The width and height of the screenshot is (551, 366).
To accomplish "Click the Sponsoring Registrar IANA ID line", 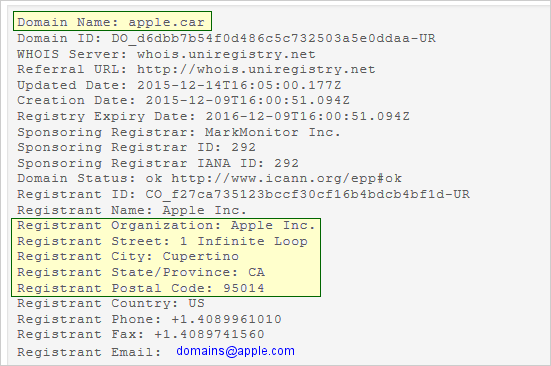I will pos(158,163).
